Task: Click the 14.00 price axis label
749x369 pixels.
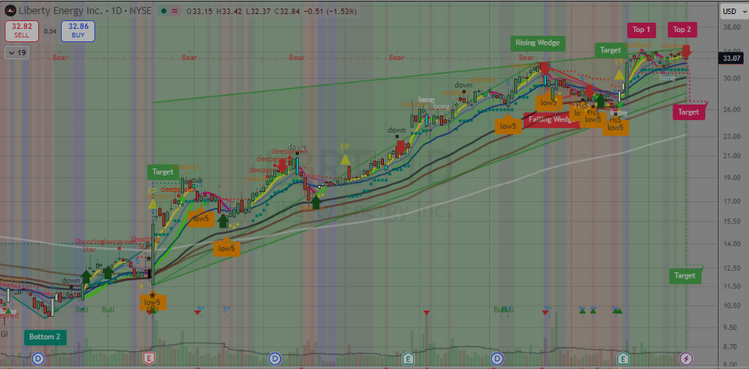Action: coord(731,244)
